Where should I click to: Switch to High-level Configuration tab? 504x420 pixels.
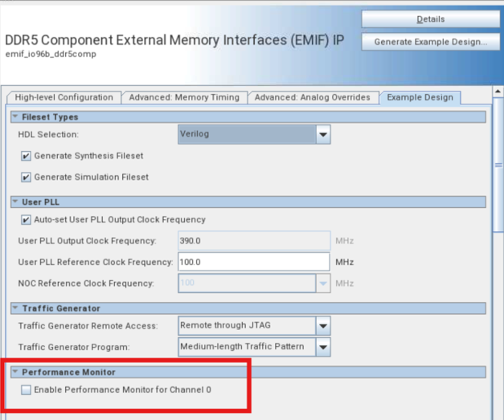[64, 98]
